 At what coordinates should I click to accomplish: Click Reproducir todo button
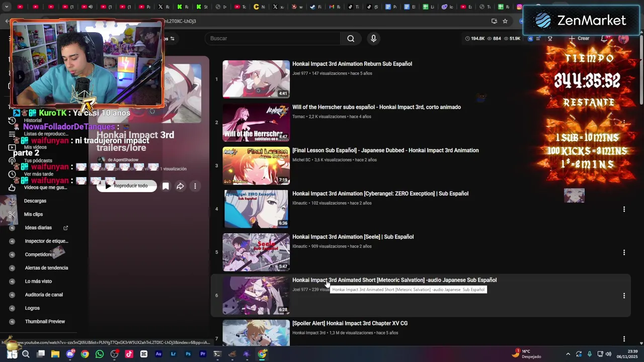pyautogui.click(x=127, y=186)
